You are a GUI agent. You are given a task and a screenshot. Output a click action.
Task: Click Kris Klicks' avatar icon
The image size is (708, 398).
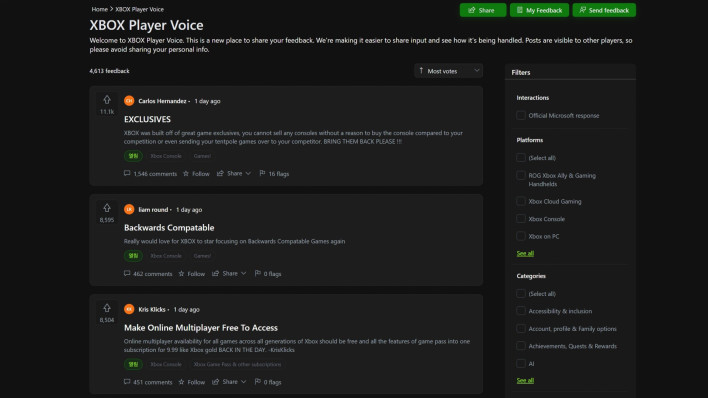click(x=129, y=309)
